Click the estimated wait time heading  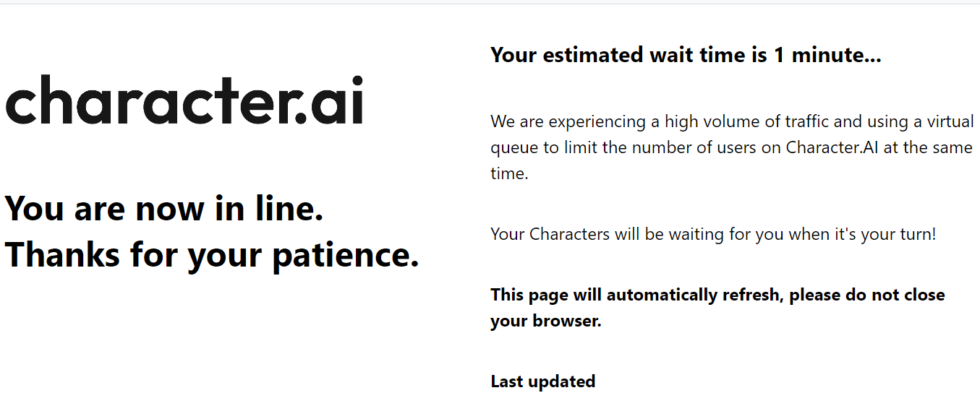coord(685,55)
